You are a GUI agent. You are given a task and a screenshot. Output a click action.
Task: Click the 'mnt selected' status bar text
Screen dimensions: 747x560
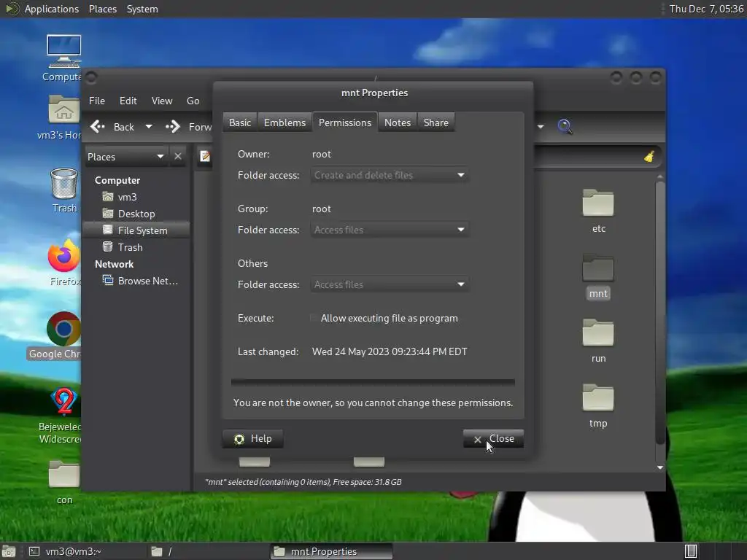[x=303, y=482]
